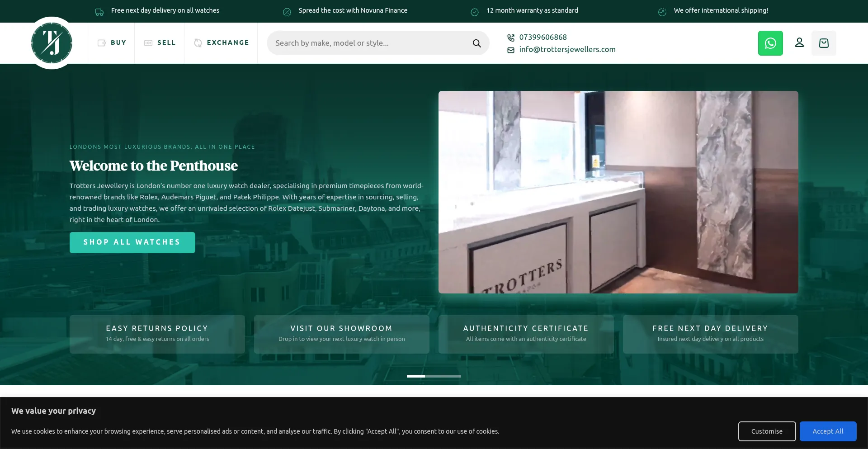Click 'We offer international shipping!' text

pyautogui.click(x=721, y=10)
